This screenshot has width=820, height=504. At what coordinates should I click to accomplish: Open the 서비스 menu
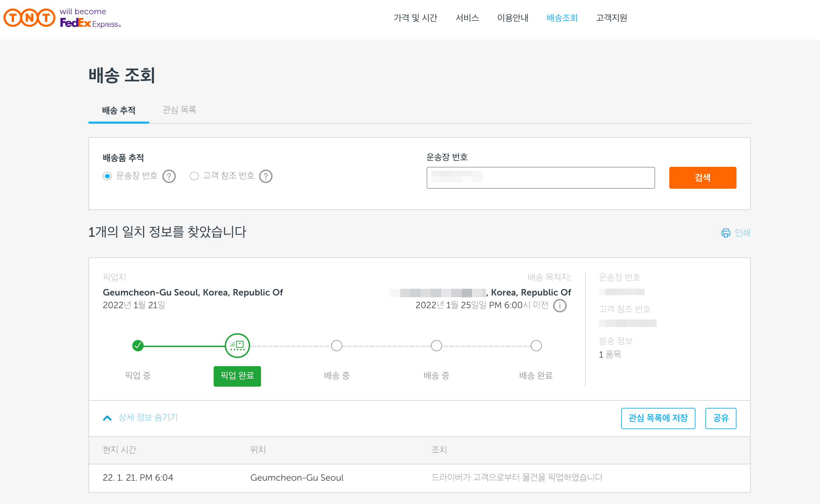pos(467,18)
